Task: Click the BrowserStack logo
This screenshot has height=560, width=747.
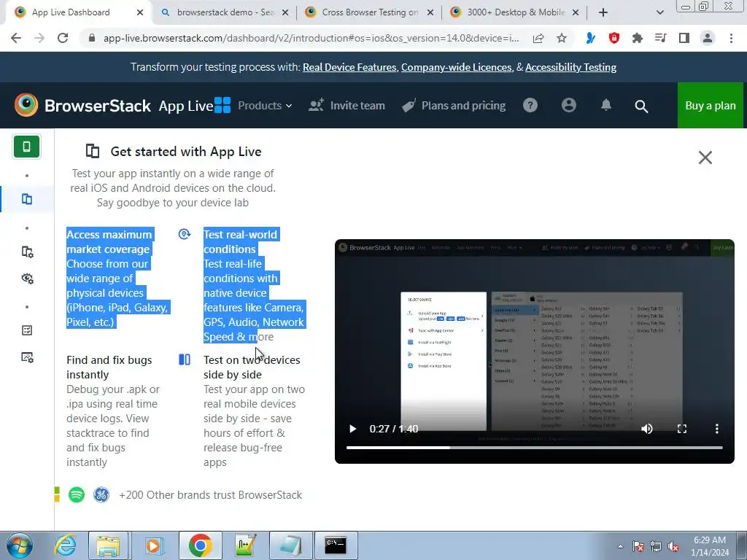Action: pyautogui.click(x=82, y=105)
